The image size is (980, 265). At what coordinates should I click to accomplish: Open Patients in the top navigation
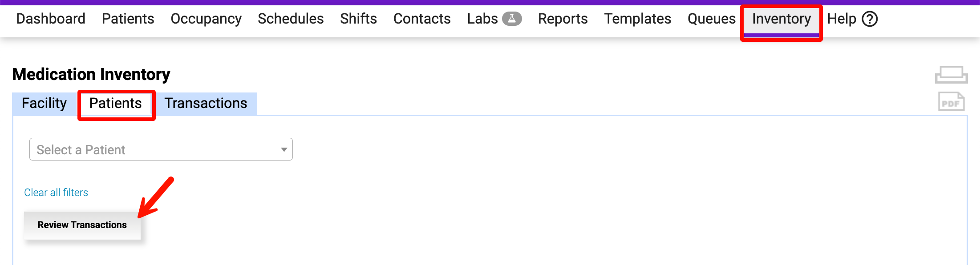point(128,19)
